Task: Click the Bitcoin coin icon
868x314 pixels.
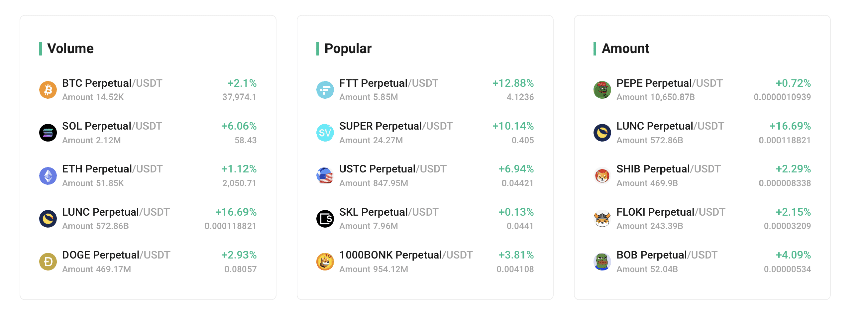Action: (x=48, y=90)
